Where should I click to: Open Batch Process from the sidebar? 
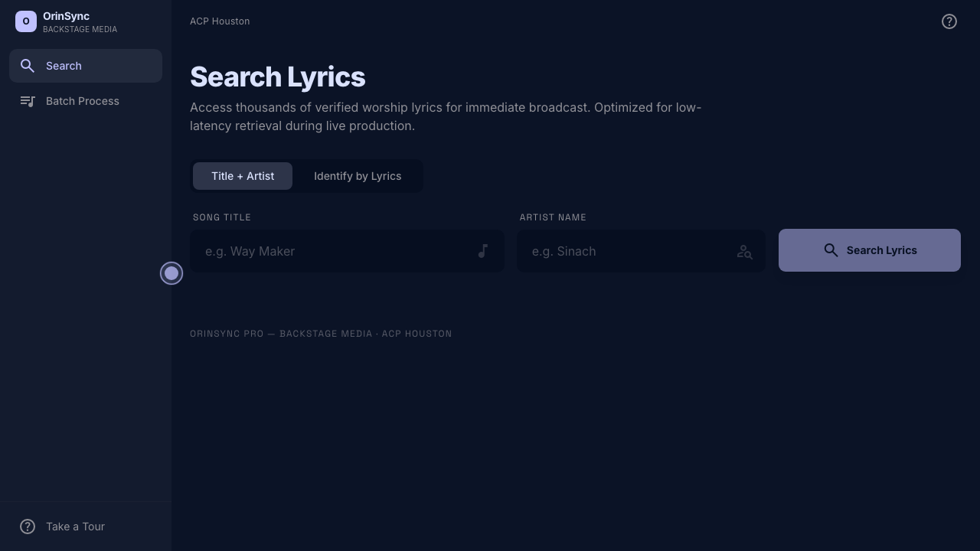click(x=83, y=101)
